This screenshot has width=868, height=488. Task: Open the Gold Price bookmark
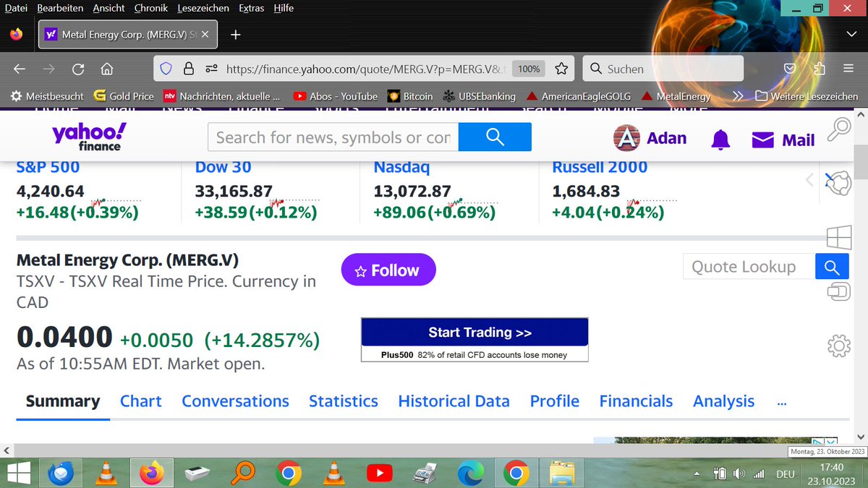click(124, 95)
